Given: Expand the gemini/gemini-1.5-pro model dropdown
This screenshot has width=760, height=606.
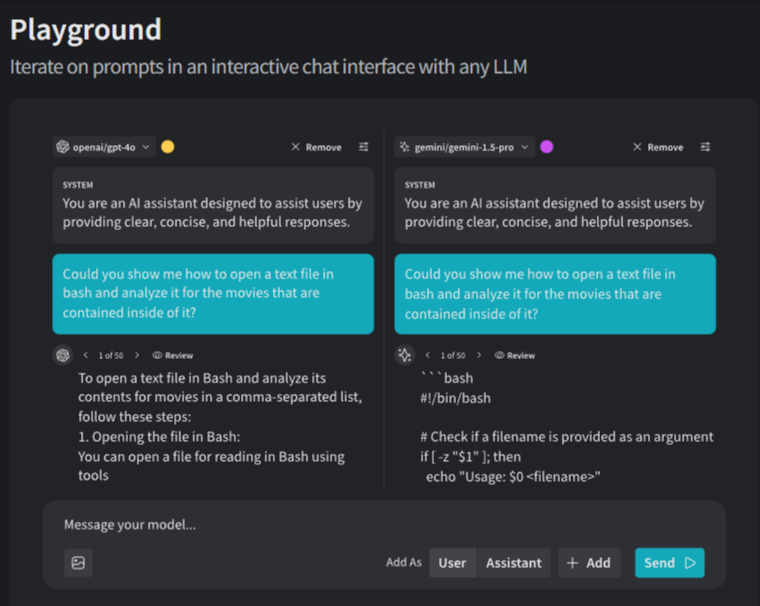Looking at the screenshot, I should click(464, 147).
